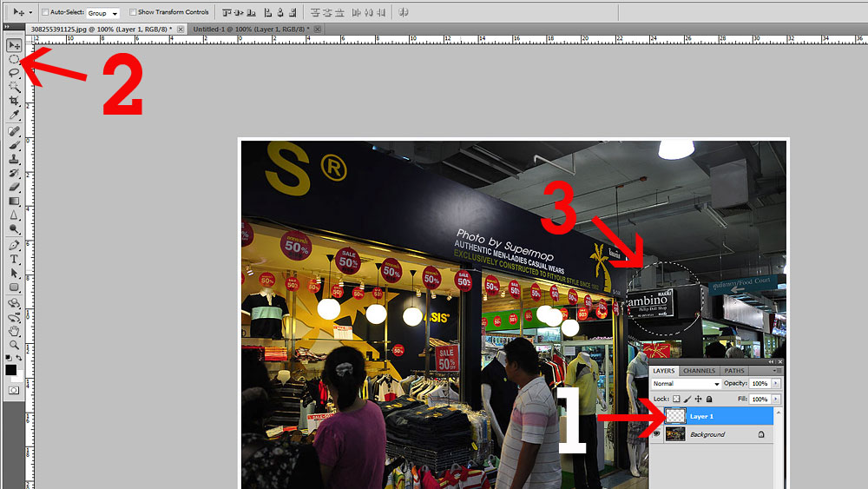Select the Eyedropper tool
Image resolution: width=868 pixels, height=489 pixels.
tap(14, 115)
